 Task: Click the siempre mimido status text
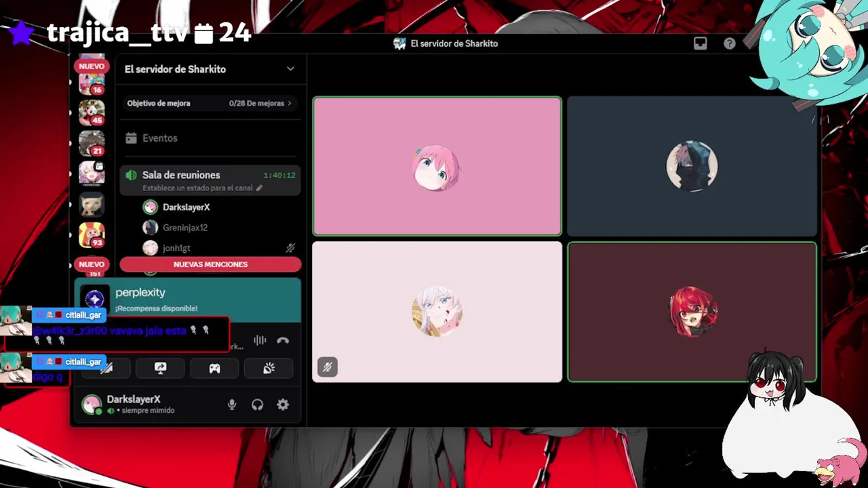(x=148, y=411)
